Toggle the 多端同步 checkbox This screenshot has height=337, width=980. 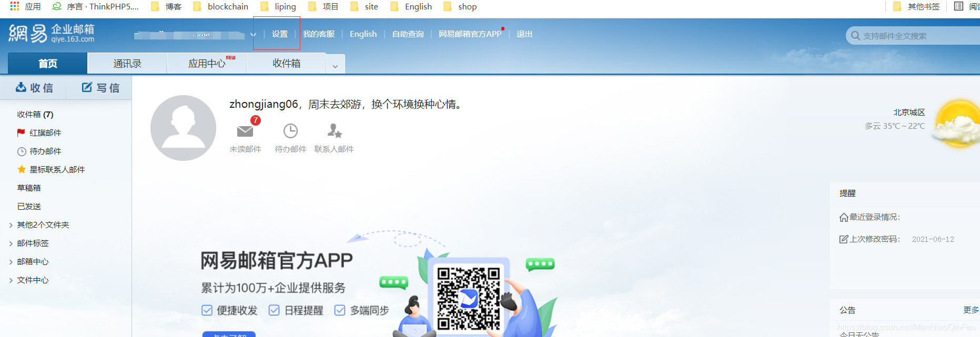[x=340, y=310]
